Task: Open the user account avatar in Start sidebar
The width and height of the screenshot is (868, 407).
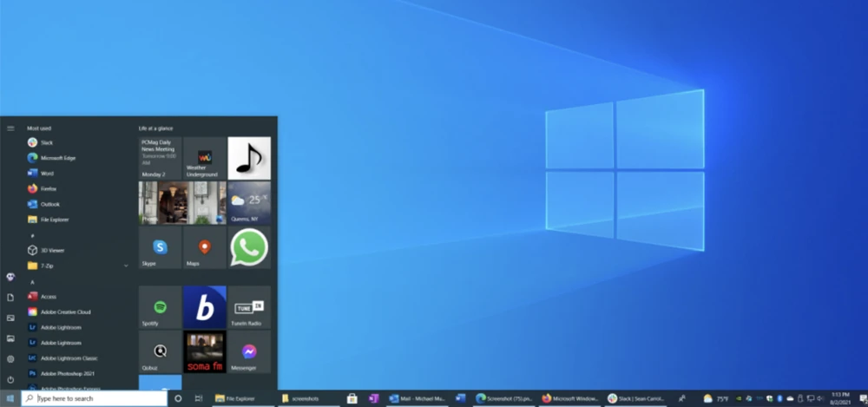Action: [10, 277]
